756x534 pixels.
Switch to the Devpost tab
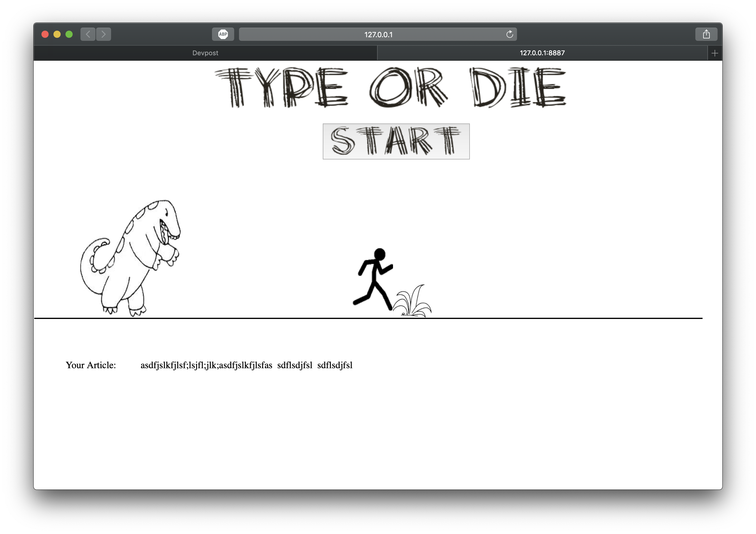click(205, 53)
